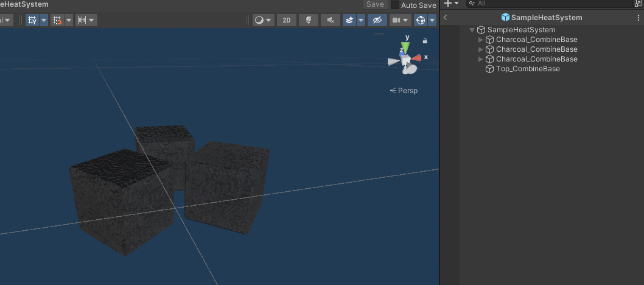Click the SampleHeatSystem prefab header

[542, 18]
